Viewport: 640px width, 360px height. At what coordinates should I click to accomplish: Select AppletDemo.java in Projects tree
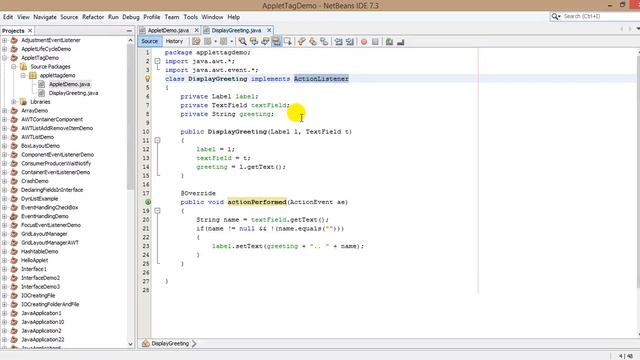(x=69, y=84)
